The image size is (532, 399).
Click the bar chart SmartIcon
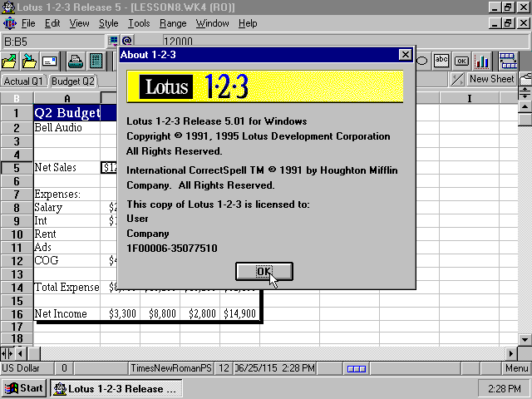[x=481, y=61]
